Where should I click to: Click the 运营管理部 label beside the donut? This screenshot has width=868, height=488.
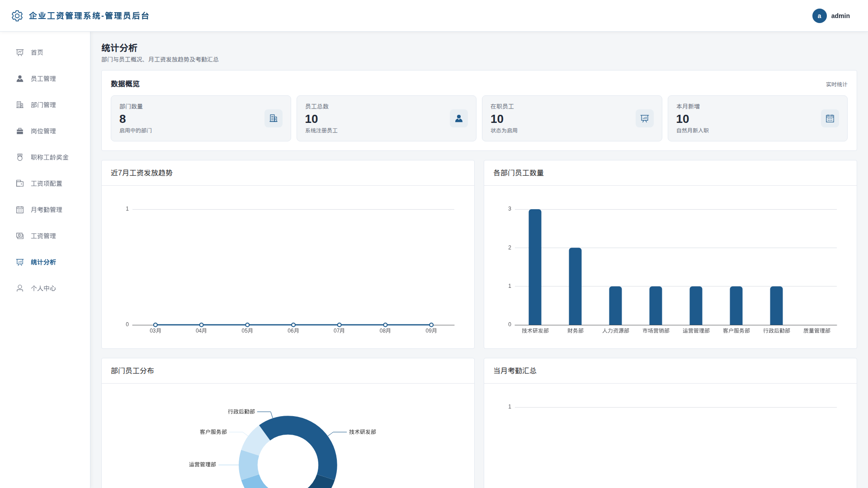point(203,465)
